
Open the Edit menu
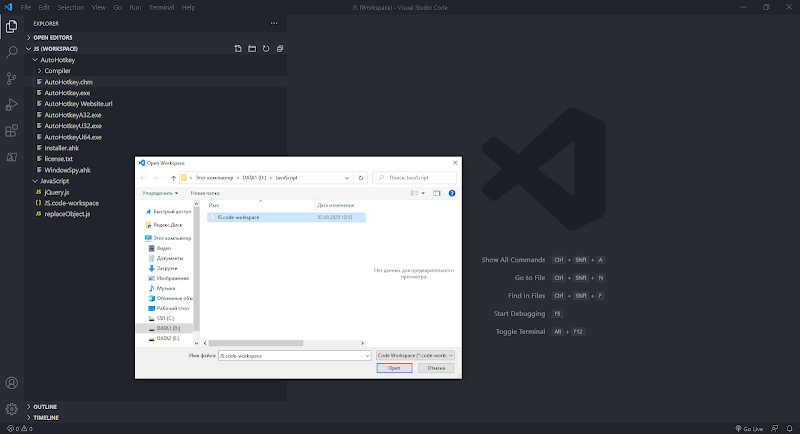pyautogui.click(x=44, y=8)
